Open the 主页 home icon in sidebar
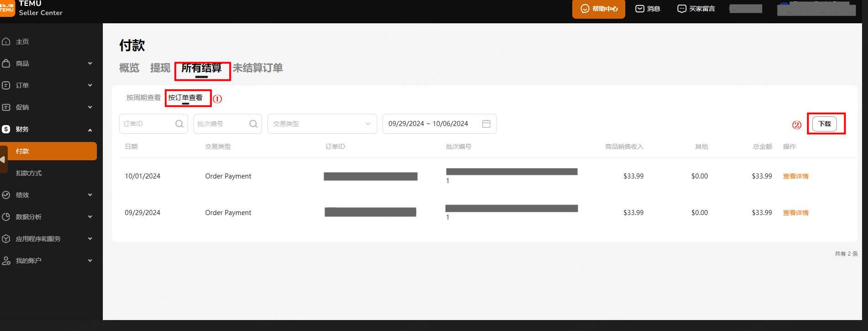868x331 pixels. pyautogui.click(x=6, y=42)
